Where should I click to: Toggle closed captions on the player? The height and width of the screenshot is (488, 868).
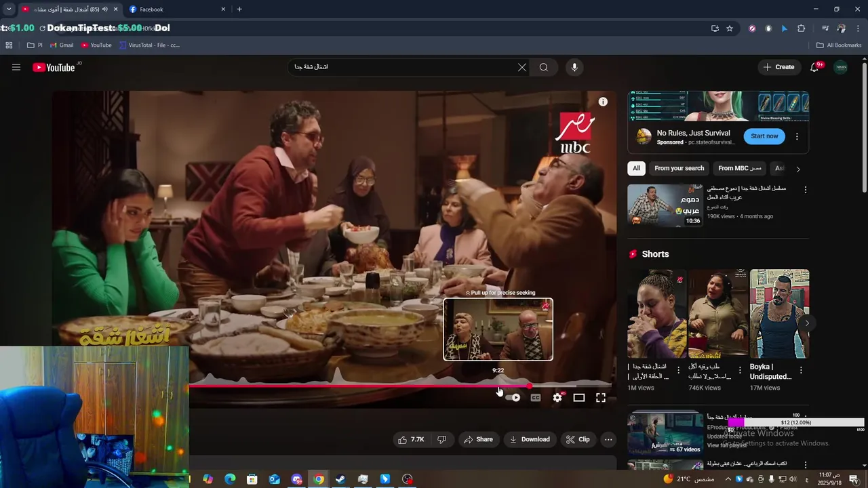click(x=536, y=398)
